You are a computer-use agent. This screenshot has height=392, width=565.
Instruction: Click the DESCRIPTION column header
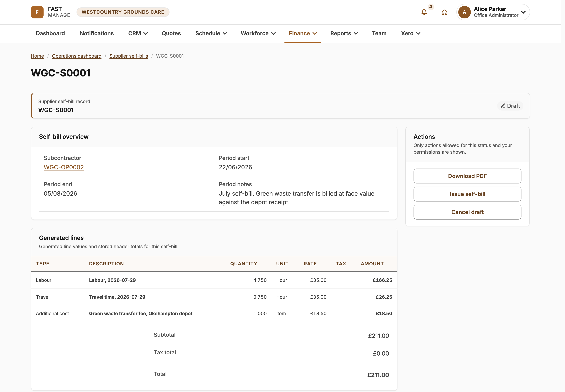107,264
